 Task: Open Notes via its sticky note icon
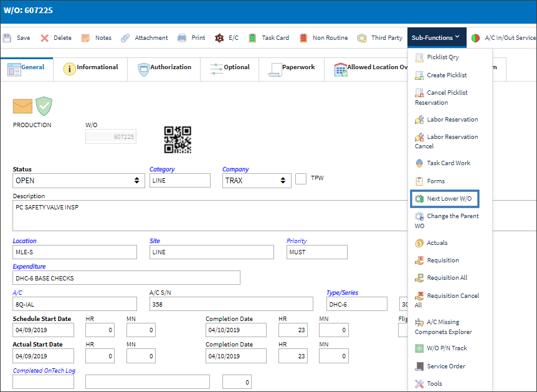pyautogui.click(x=85, y=37)
